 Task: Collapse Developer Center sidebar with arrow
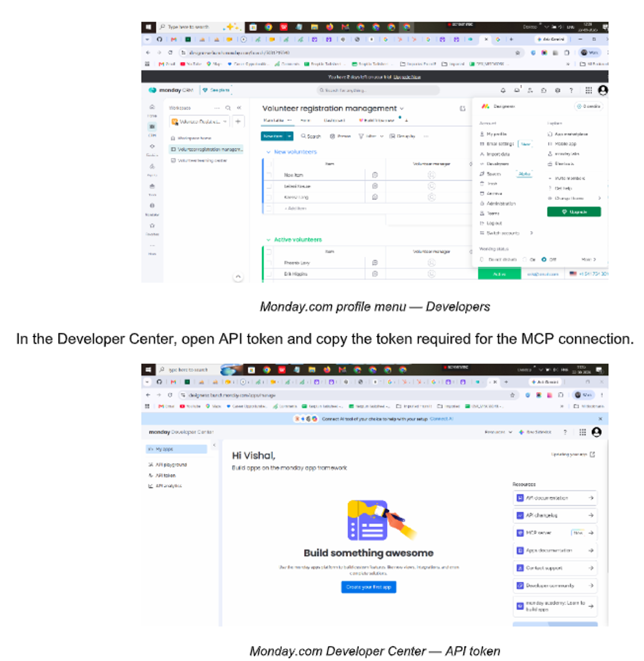(214, 445)
